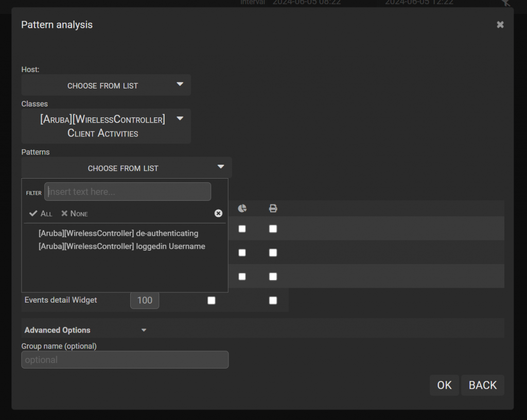Viewport: 527px width, 420px height.
Task: Tick second row pie chart checkbox
Action: 242,253
